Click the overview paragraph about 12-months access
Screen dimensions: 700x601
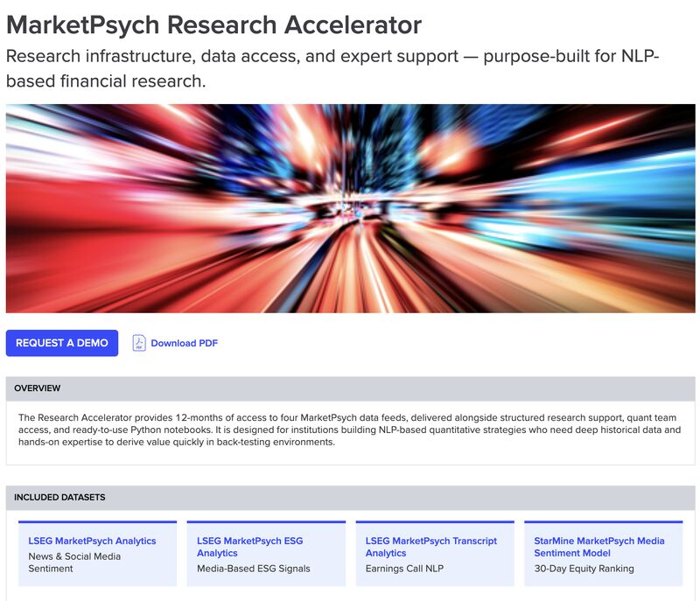point(349,430)
